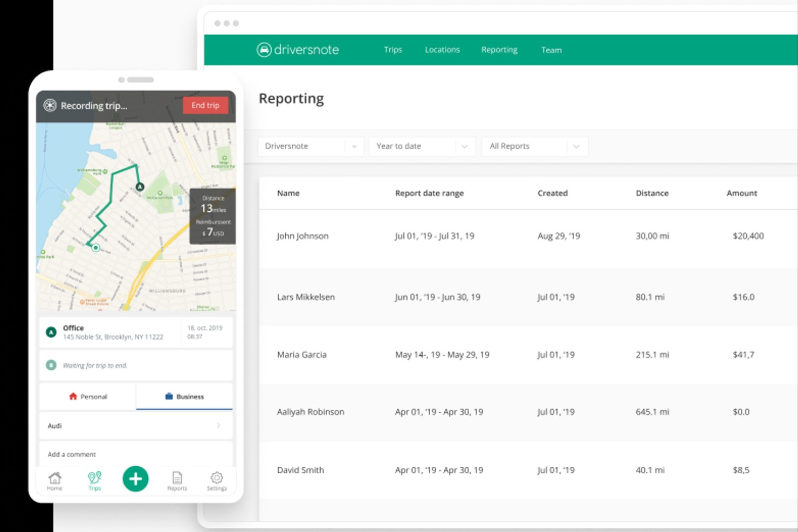Screen dimensions: 798x532
Task: Select the Personal home icon
Action: 73,396
